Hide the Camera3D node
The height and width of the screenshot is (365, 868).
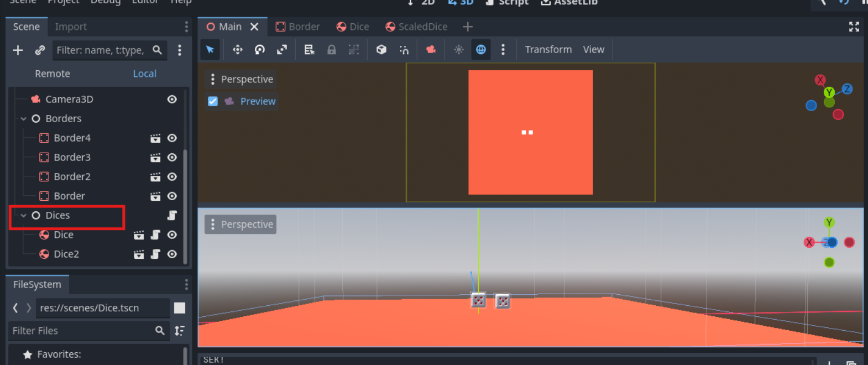point(172,99)
